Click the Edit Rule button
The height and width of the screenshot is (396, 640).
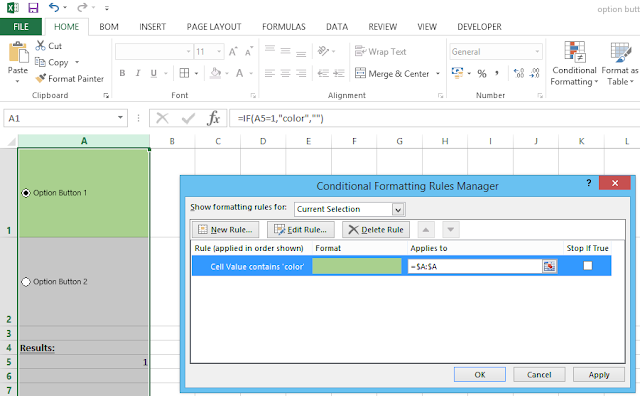[301, 229]
